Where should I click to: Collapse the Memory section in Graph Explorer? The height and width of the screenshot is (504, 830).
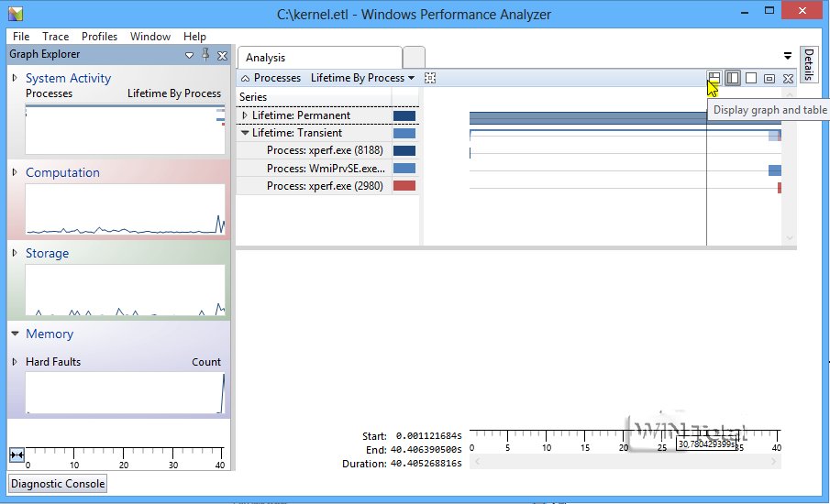15,334
